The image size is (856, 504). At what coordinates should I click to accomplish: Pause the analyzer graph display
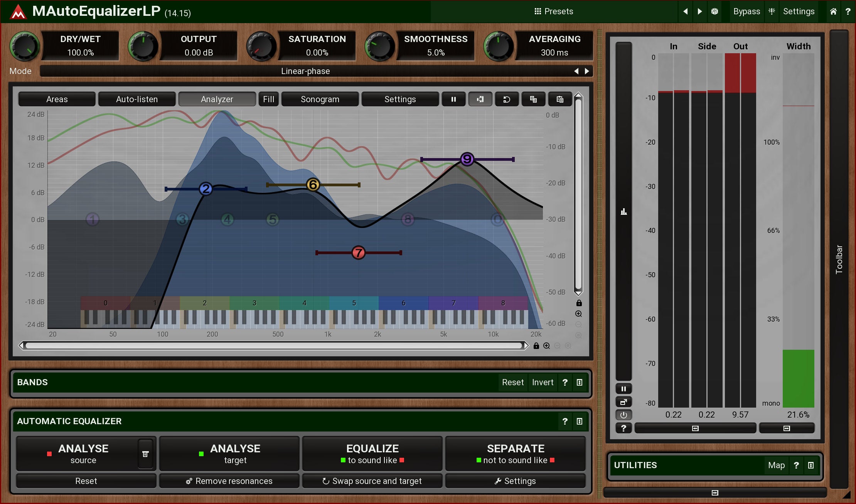point(453,99)
